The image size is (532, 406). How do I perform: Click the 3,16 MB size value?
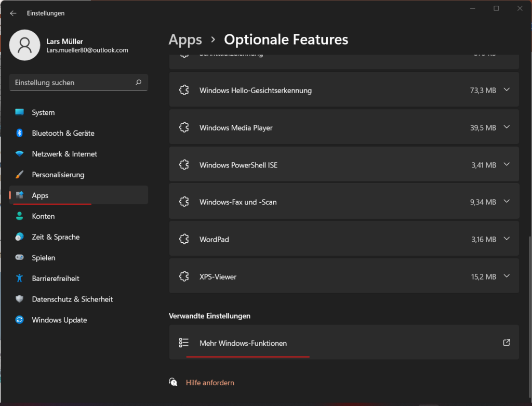coord(484,239)
